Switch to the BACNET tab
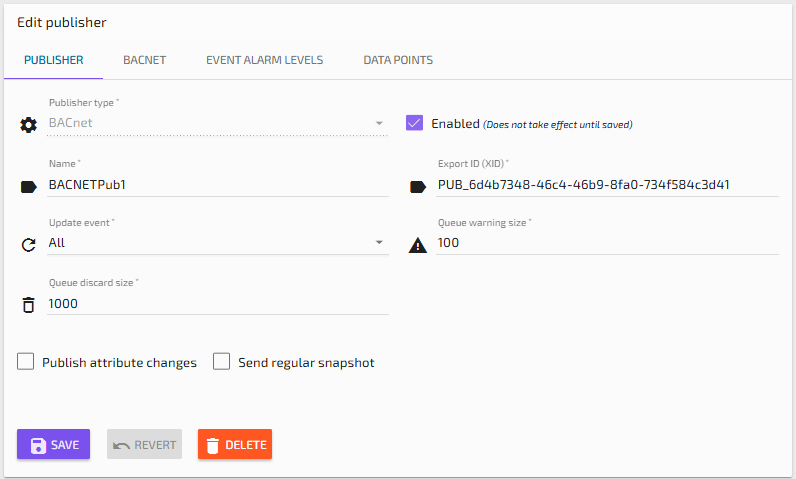 pyautogui.click(x=144, y=60)
